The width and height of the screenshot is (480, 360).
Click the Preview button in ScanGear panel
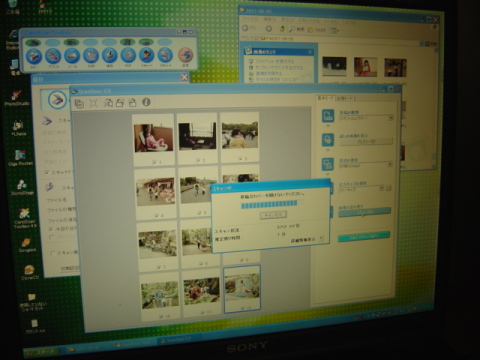coord(365,142)
